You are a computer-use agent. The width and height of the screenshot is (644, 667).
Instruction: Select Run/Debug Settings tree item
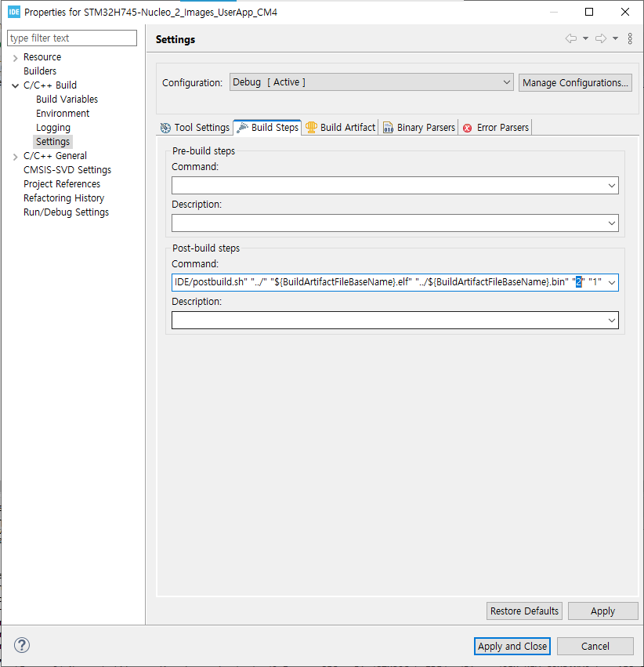[x=67, y=212]
